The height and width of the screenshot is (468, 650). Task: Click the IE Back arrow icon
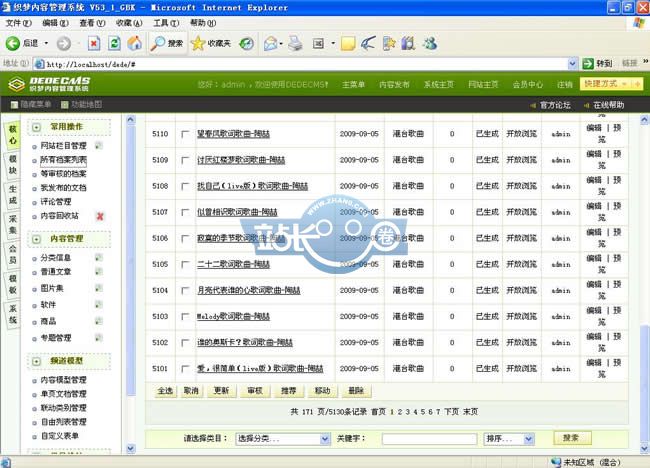(x=12, y=43)
